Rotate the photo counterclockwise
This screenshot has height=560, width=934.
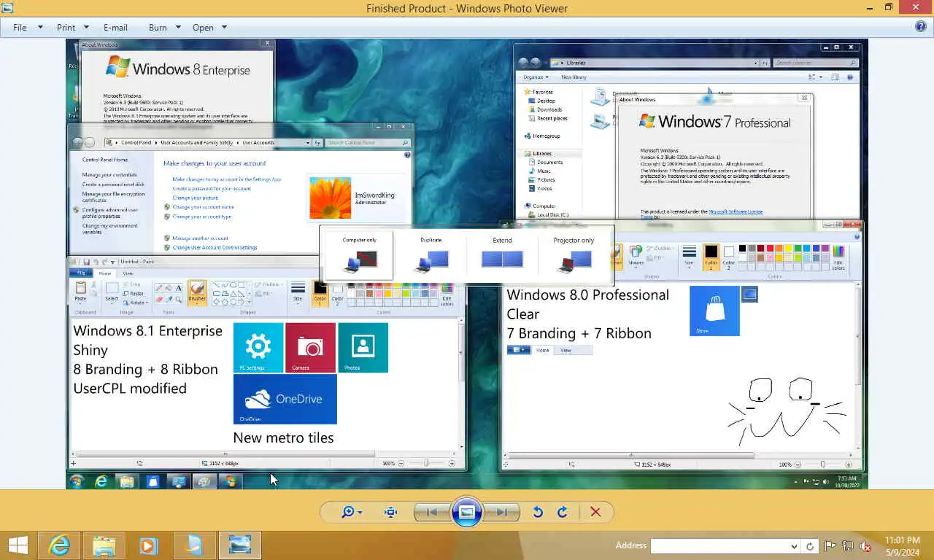[538, 512]
